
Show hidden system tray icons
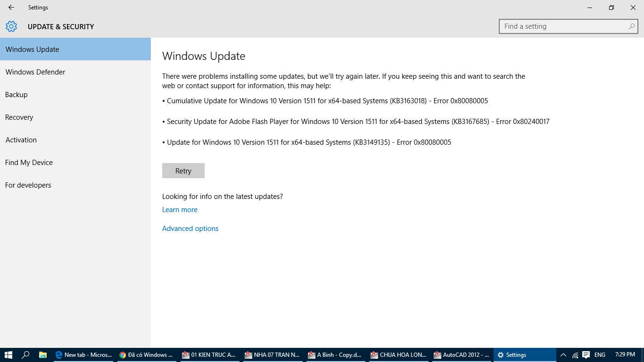563,355
